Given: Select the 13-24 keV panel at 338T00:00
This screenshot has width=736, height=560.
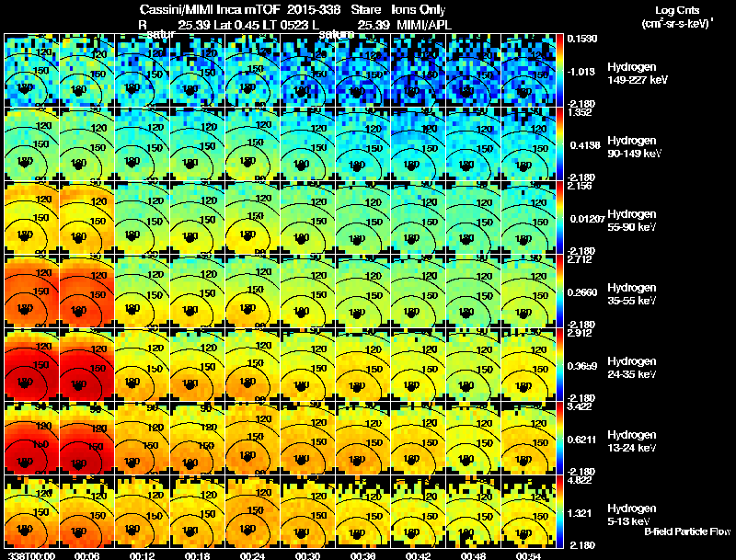Looking at the screenshot, I should (31, 438).
